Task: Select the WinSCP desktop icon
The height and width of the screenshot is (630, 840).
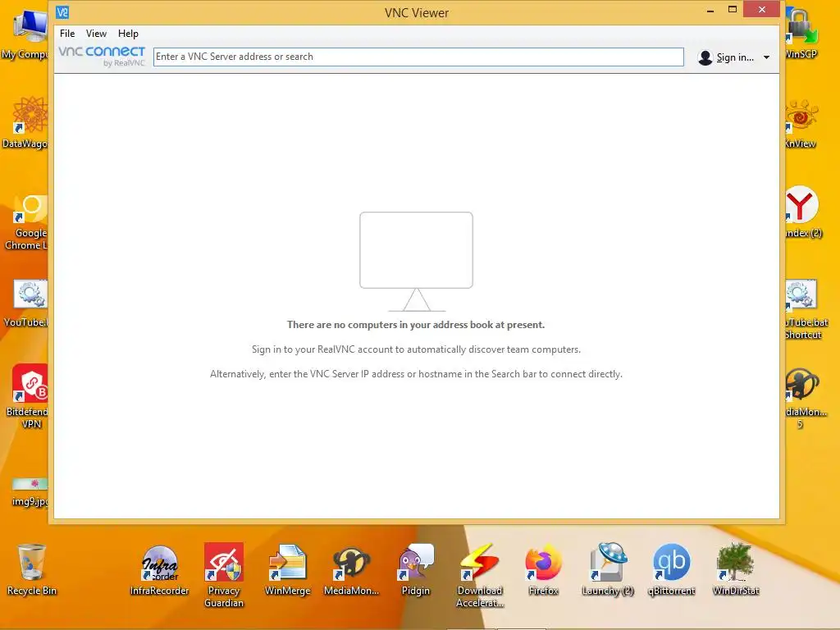Action: point(801,33)
